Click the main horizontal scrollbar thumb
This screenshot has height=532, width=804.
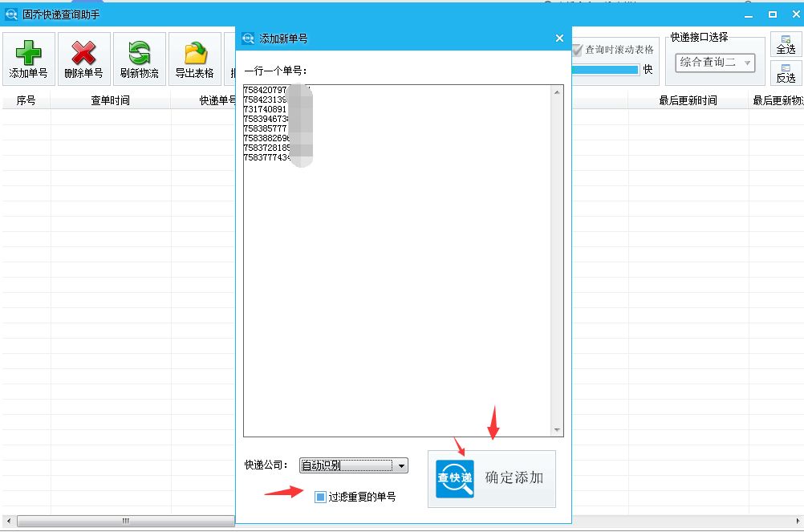coord(126,522)
